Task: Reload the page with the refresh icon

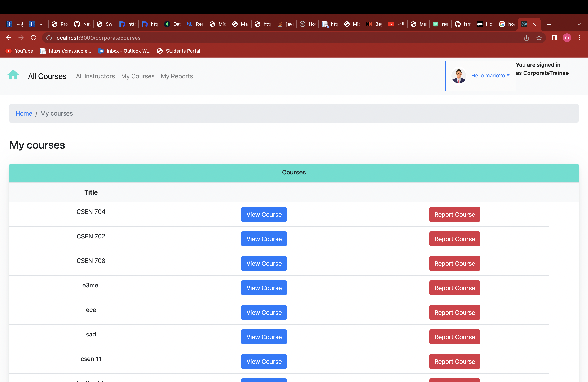Action: pyautogui.click(x=34, y=38)
